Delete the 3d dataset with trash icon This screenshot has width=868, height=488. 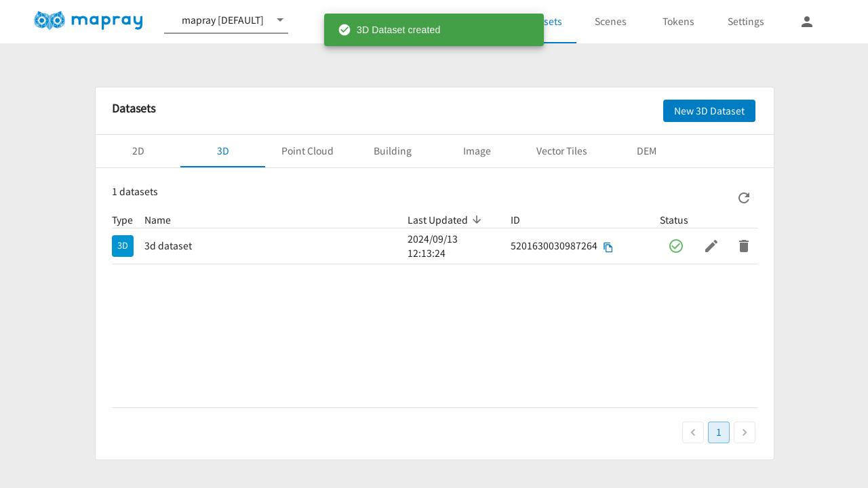pyautogui.click(x=743, y=246)
